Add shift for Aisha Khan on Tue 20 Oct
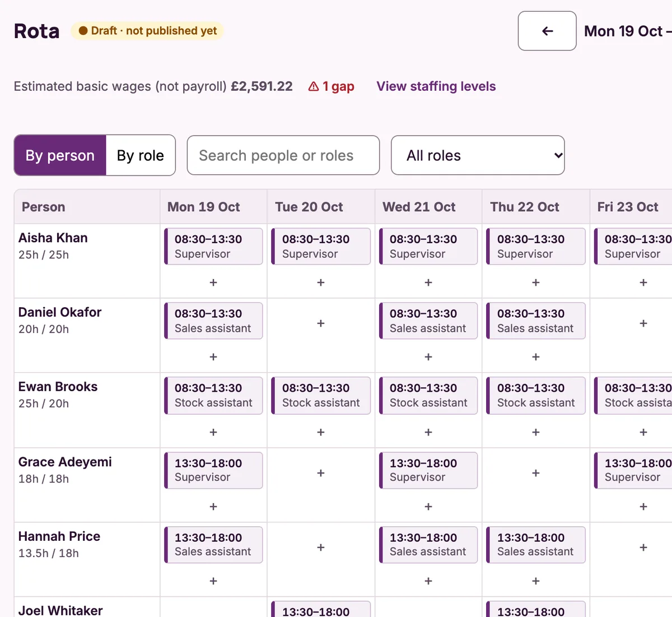 tap(321, 282)
